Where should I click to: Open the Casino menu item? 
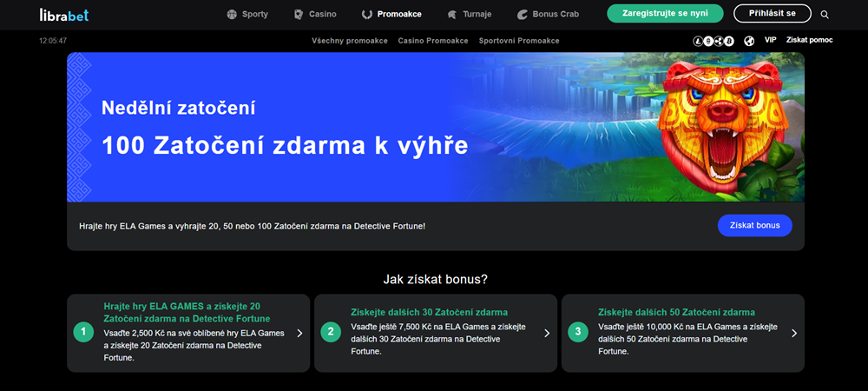coord(315,15)
